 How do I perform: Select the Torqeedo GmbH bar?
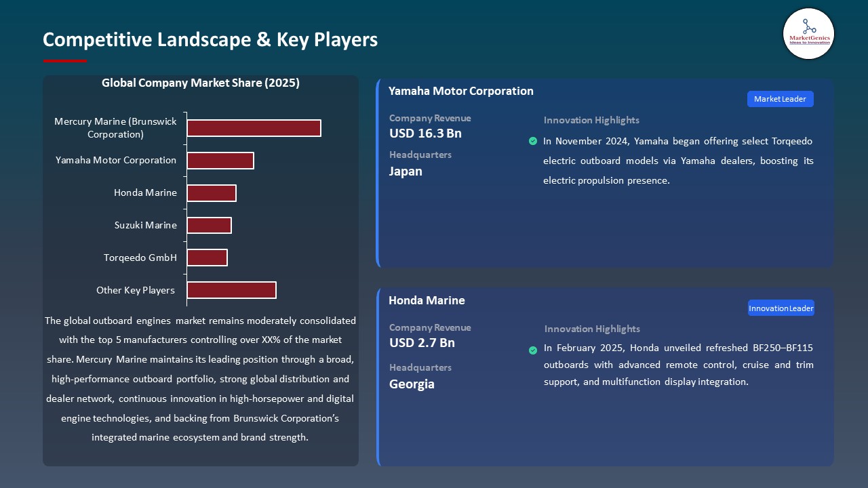click(208, 258)
